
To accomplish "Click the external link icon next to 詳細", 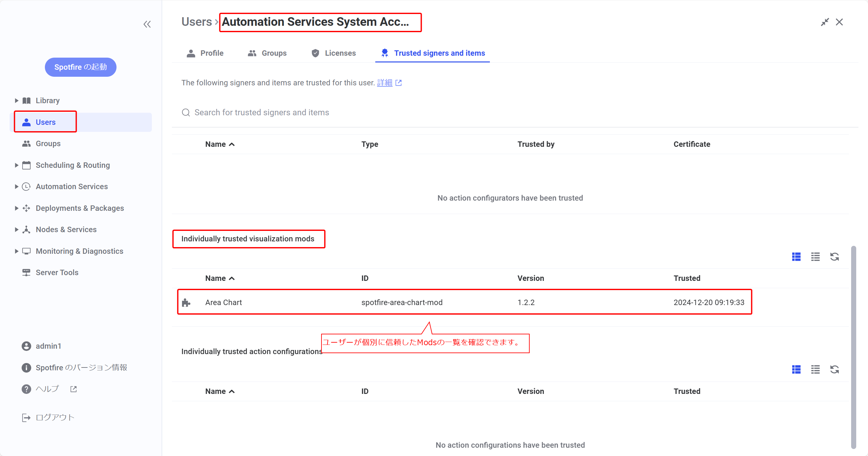I will tap(399, 83).
